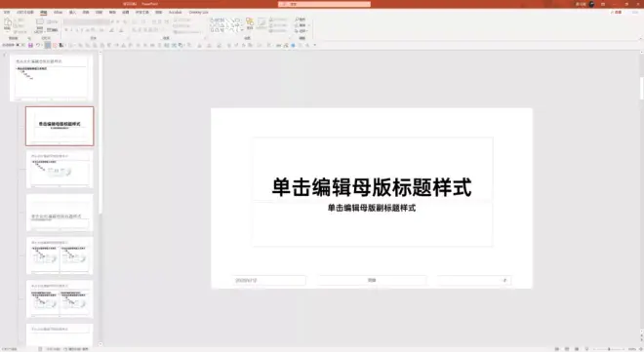Image resolution: width=644 pixels, height=352 pixels.
Task: Switch to the Slide Master tab
Action: point(25,13)
